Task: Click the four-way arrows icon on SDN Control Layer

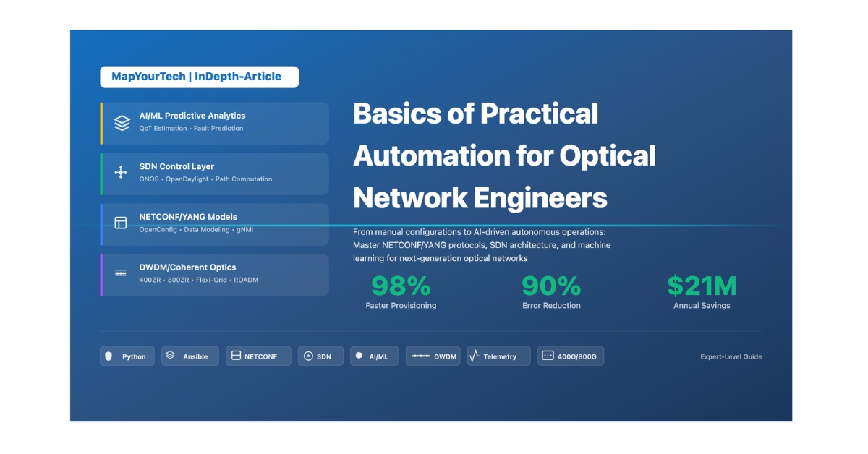Action: click(121, 173)
